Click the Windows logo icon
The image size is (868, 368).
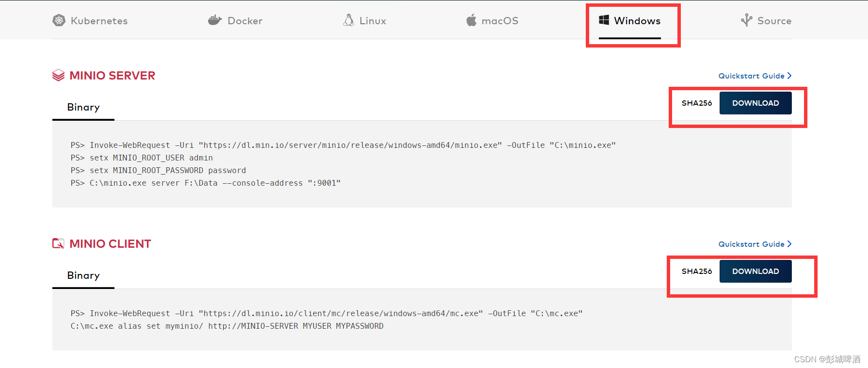coord(604,20)
